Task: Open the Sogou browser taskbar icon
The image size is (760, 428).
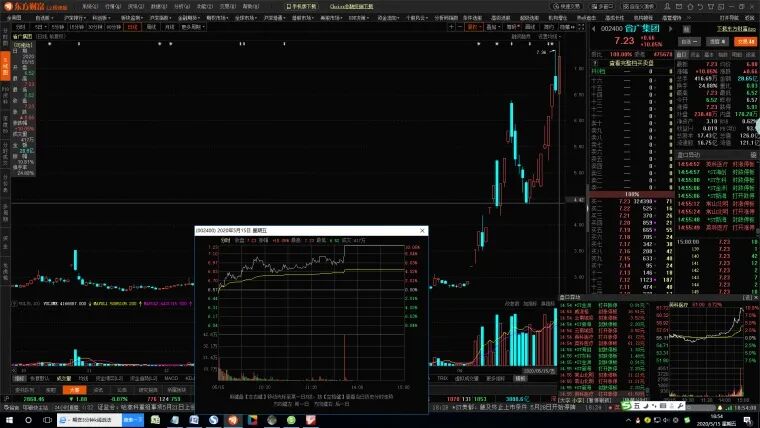Action: pyautogui.click(x=214, y=420)
